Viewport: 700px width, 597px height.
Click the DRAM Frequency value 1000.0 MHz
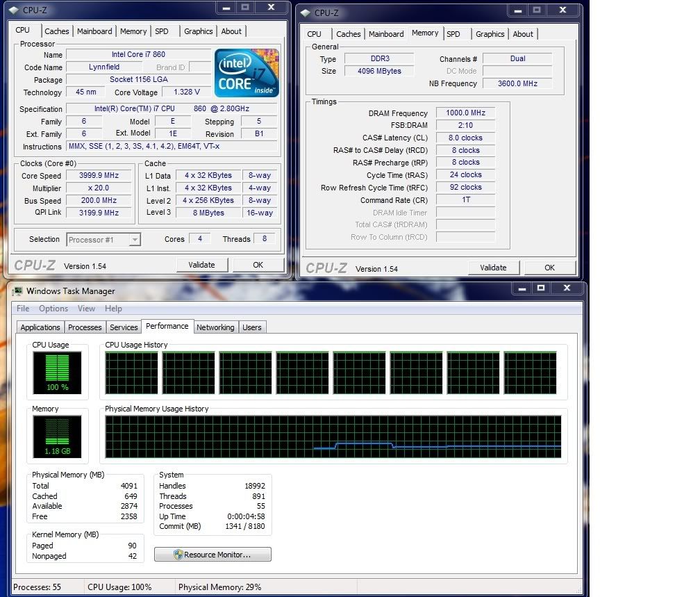coord(465,113)
